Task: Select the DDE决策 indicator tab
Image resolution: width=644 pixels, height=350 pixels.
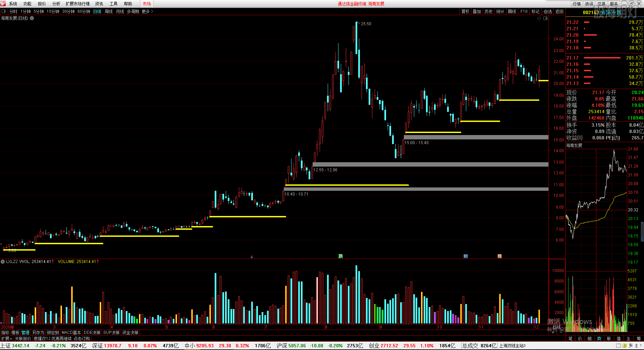Action: (92, 333)
